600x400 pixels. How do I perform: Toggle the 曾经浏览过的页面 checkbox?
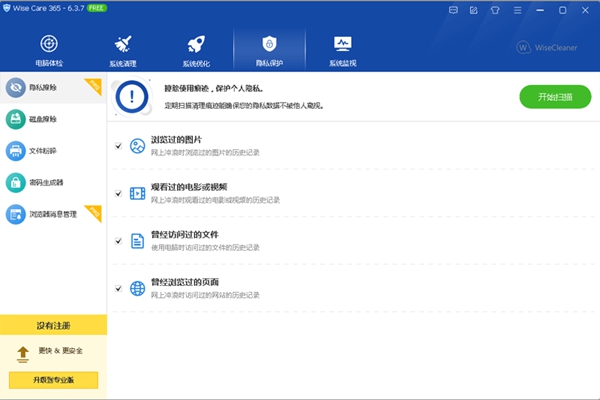point(119,288)
